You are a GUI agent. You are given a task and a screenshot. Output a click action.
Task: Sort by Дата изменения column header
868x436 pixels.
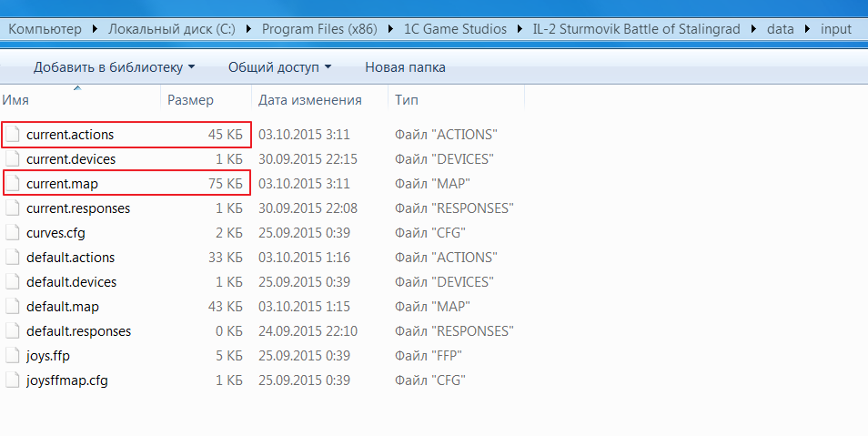320,100
